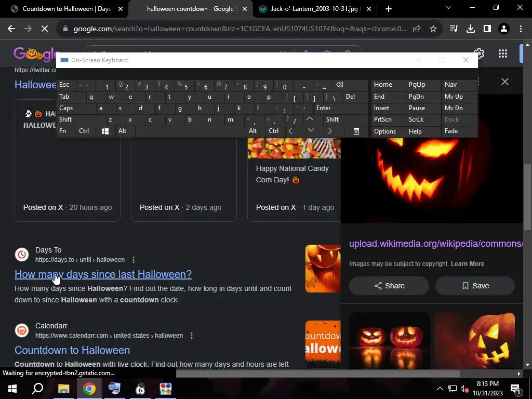Click the up arrow key on On-Screen Keyboard

coord(310,119)
